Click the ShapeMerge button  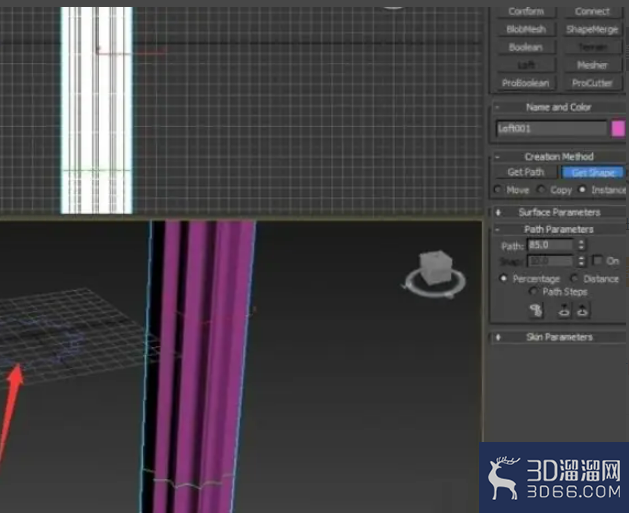592,29
